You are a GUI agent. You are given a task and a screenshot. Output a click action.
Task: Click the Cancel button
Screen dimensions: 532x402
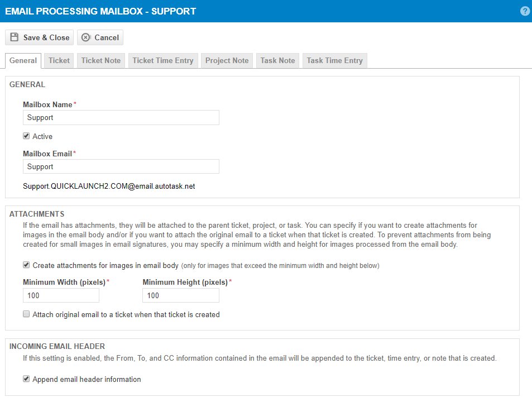(100, 37)
